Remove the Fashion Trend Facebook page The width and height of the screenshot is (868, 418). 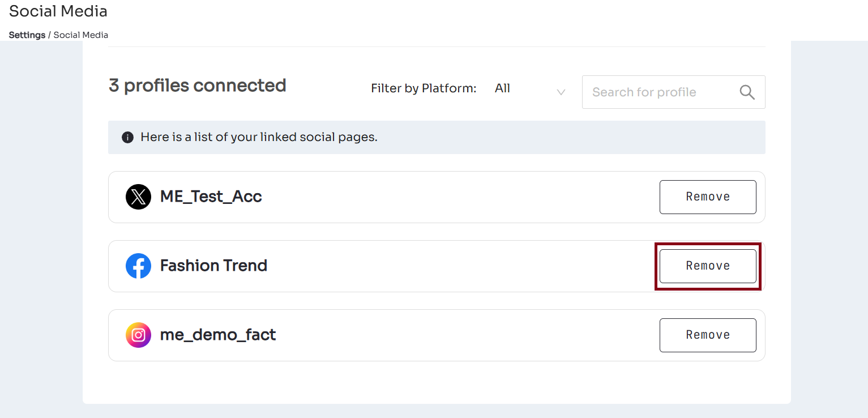click(x=707, y=266)
